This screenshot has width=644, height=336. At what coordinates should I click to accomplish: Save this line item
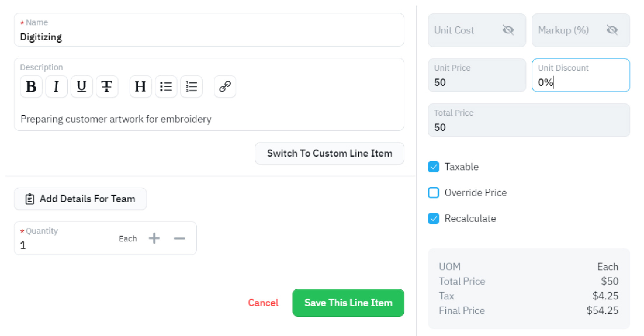348,303
